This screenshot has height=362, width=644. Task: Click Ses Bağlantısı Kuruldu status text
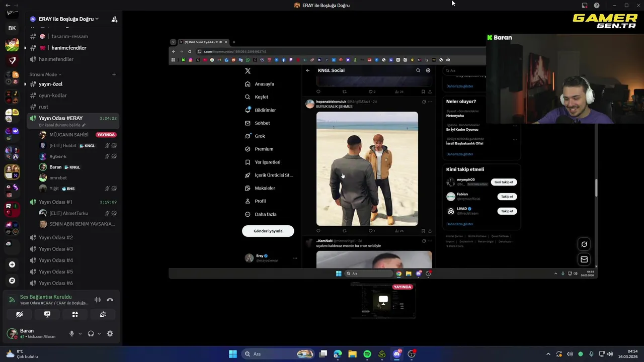(46, 297)
